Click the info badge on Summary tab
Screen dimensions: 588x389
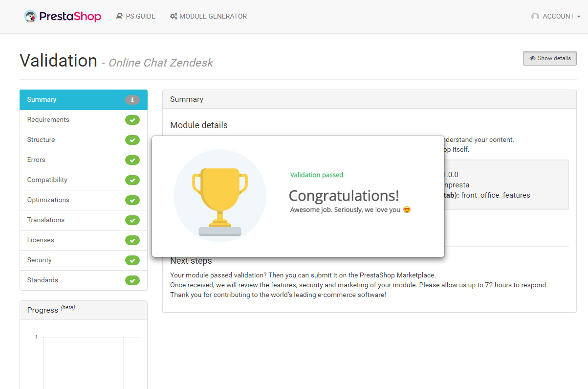(132, 100)
